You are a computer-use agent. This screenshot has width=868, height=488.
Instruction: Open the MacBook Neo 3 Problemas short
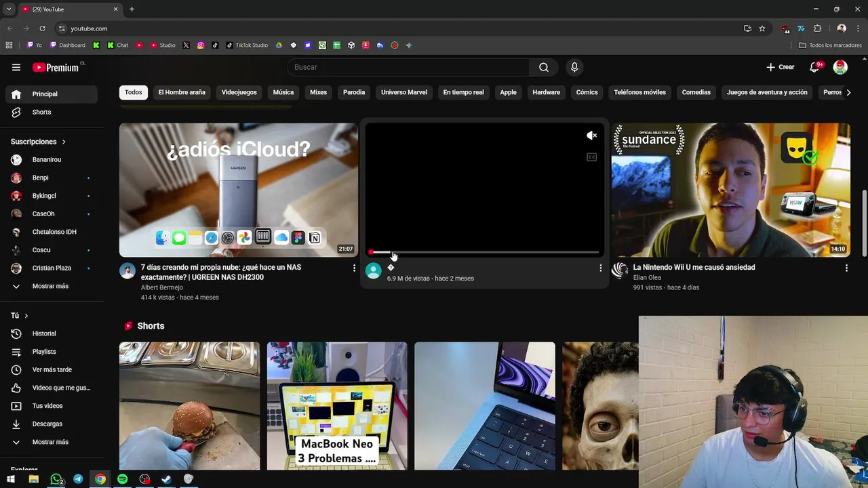click(337, 406)
